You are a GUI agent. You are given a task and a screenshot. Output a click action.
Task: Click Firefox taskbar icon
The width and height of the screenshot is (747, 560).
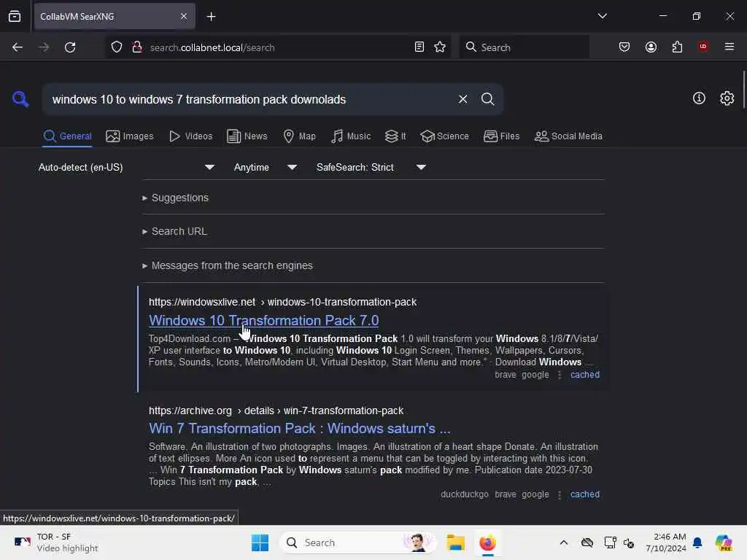pos(487,542)
